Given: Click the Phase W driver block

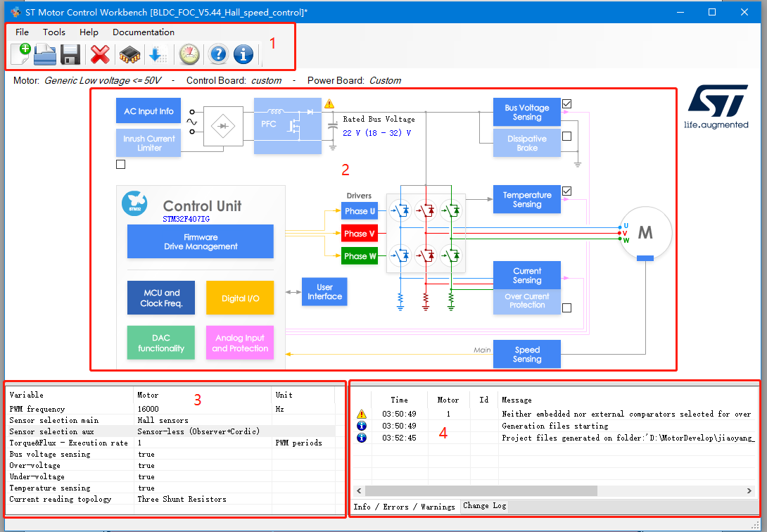Looking at the screenshot, I should point(360,256).
